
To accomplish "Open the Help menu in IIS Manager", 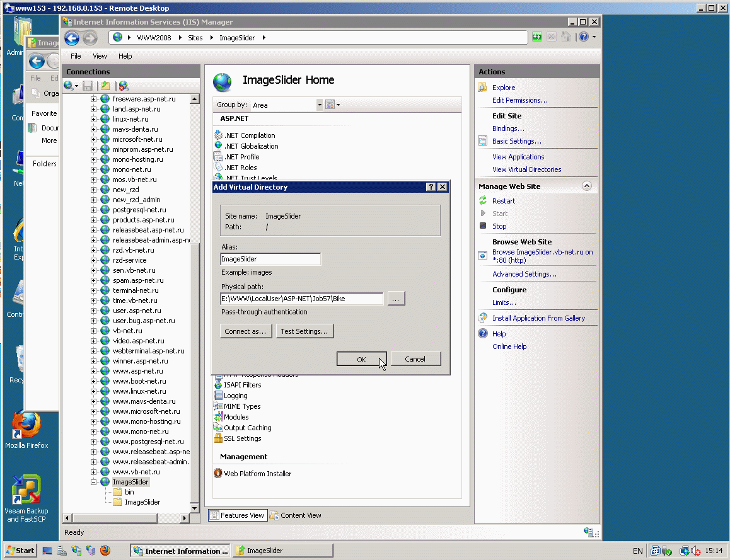I will click(x=125, y=56).
